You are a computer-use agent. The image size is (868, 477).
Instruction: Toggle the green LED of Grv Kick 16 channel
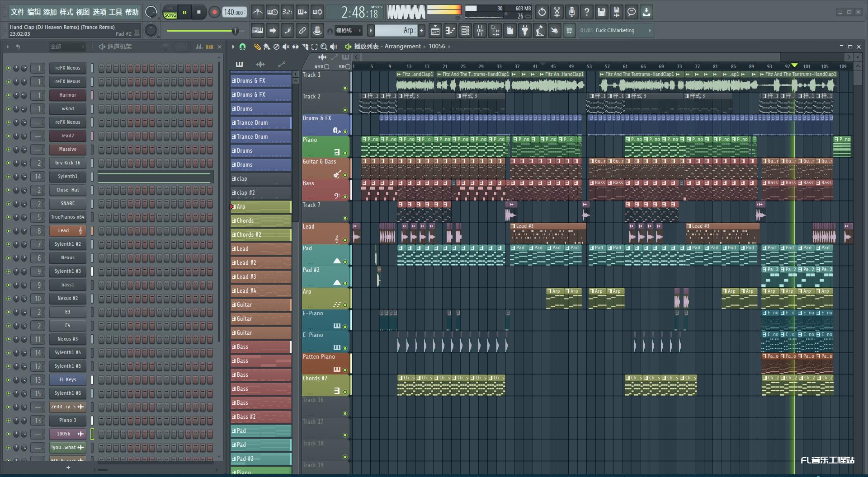click(8, 163)
